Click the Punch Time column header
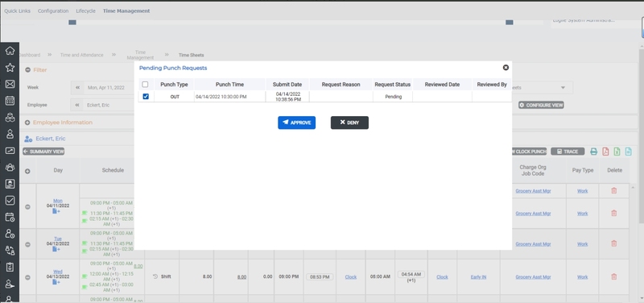 (229, 85)
